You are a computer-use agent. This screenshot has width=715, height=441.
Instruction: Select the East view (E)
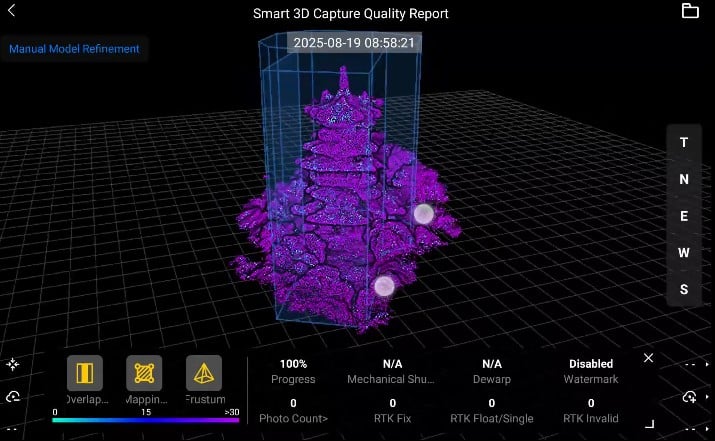(684, 216)
